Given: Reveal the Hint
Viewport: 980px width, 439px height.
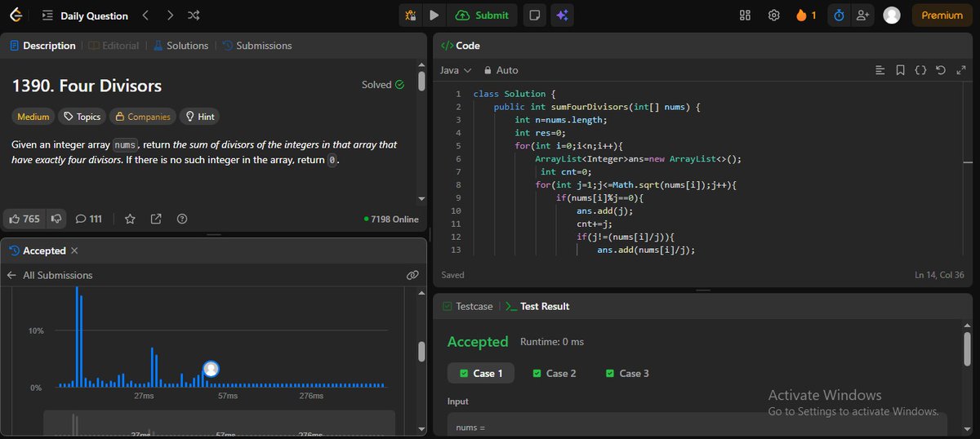Looking at the screenshot, I should (199, 117).
